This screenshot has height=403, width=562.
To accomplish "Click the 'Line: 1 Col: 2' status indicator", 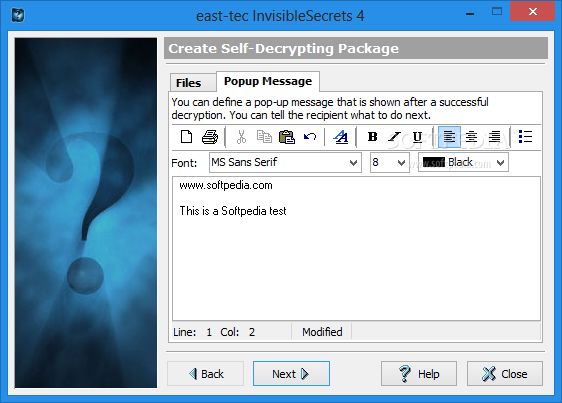I will click(214, 332).
